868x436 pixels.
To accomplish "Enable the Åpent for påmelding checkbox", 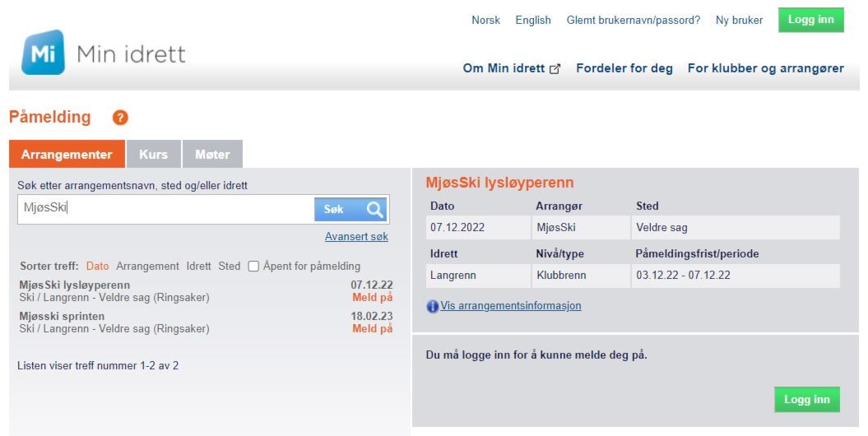I will [x=253, y=266].
